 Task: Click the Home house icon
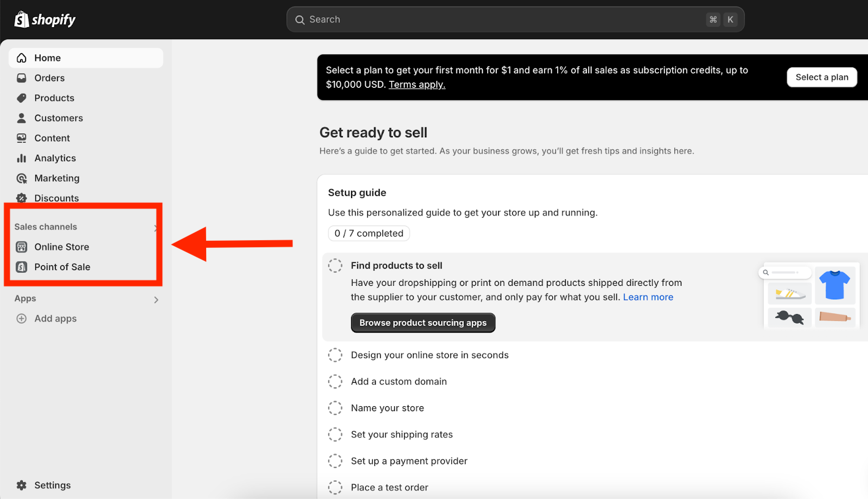click(22, 58)
